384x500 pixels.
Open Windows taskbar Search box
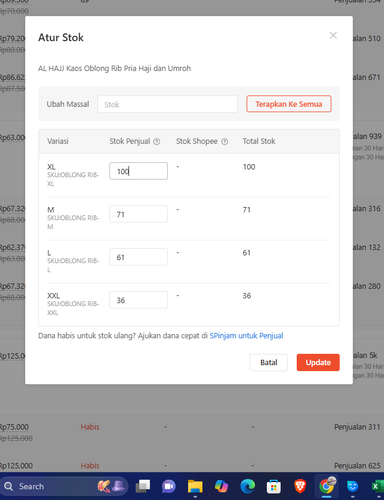(65, 486)
